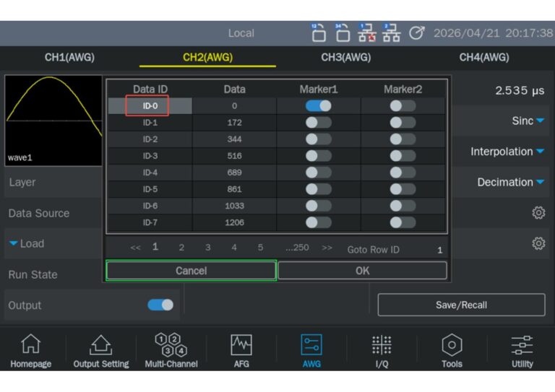The width and height of the screenshot is (555, 392).
Task: Open the lower gear settings icon
Action: [538, 243]
